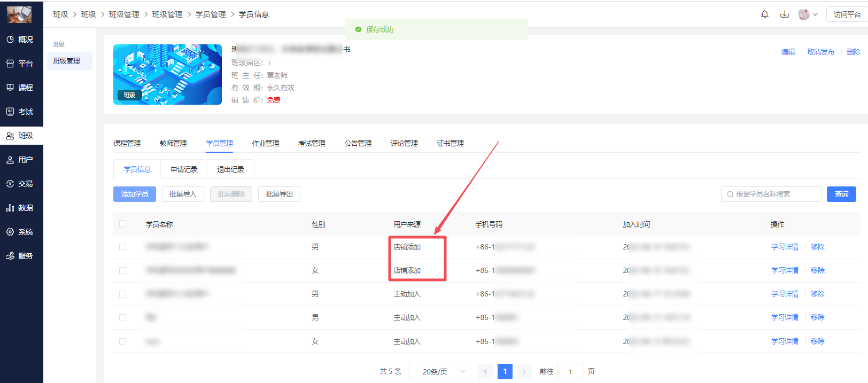Switch to 作业管理 tab
Image resolution: width=868 pixels, height=383 pixels.
point(266,143)
